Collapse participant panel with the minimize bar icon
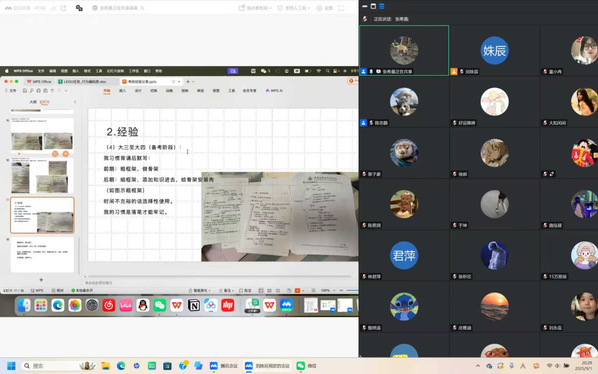 (365, 6)
